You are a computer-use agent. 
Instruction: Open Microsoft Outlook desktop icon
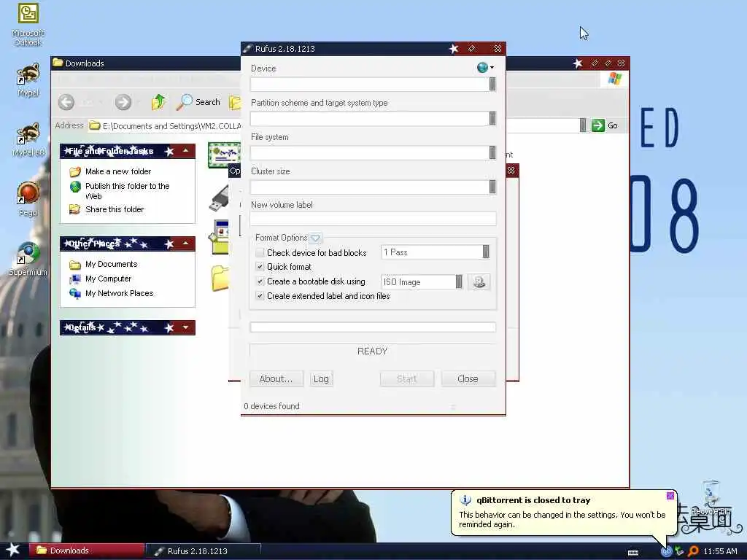click(28, 25)
